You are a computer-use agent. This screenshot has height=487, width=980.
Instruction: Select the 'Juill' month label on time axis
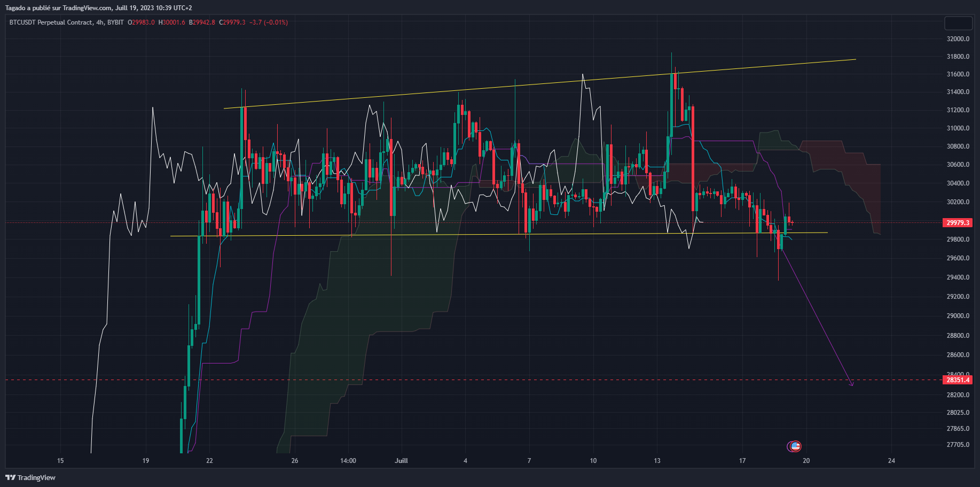pos(401,460)
